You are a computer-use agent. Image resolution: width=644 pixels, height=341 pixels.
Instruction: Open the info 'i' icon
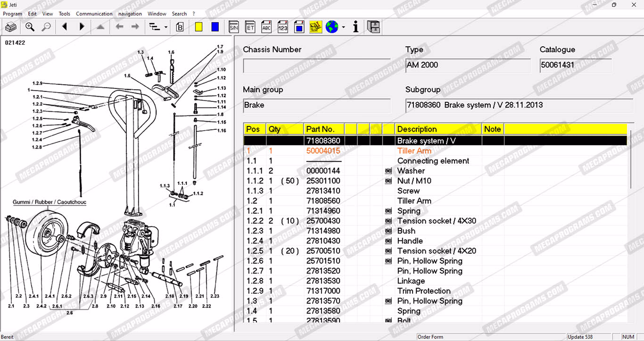pos(355,27)
